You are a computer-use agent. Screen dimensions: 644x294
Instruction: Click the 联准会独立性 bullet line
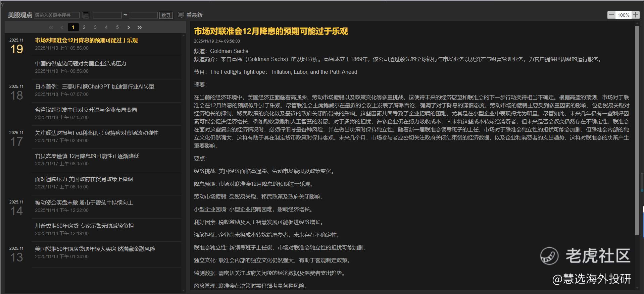(x=281, y=247)
